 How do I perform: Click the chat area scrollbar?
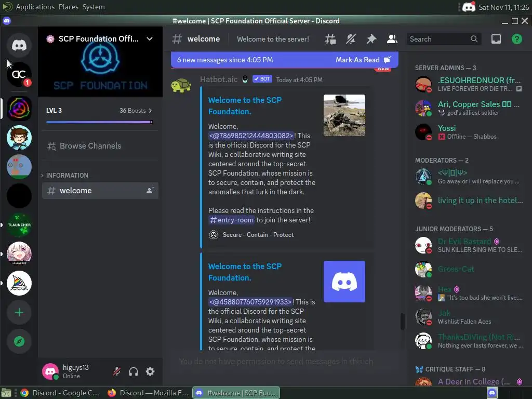(x=403, y=321)
